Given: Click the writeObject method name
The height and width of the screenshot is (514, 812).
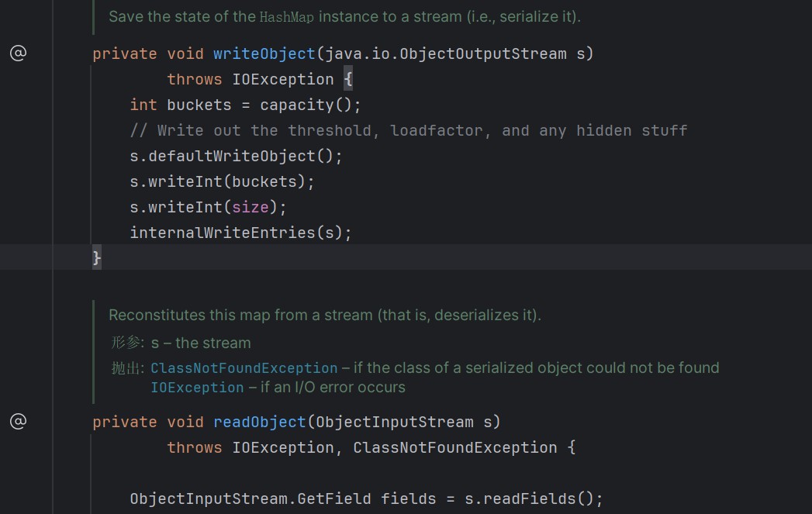Looking at the screenshot, I should click(264, 53).
